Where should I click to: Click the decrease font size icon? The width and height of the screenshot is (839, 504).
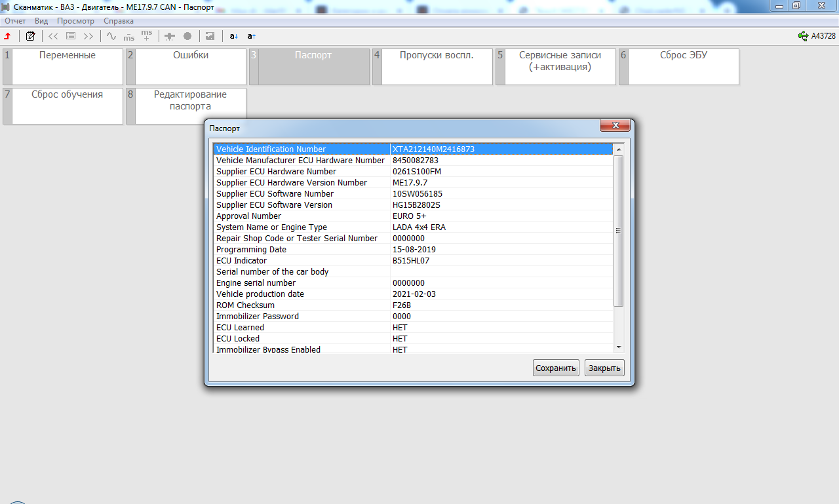(x=233, y=36)
